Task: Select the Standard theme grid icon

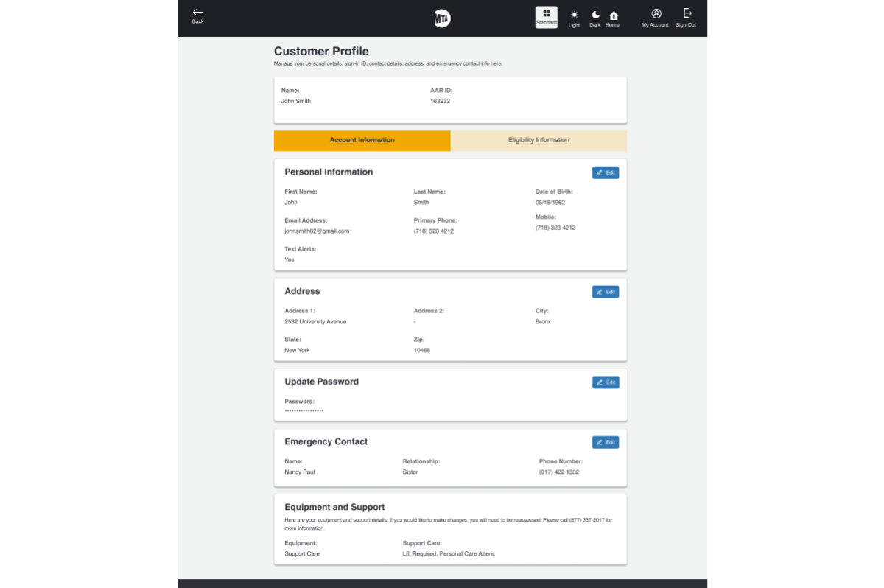Action: tap(547, 14)
